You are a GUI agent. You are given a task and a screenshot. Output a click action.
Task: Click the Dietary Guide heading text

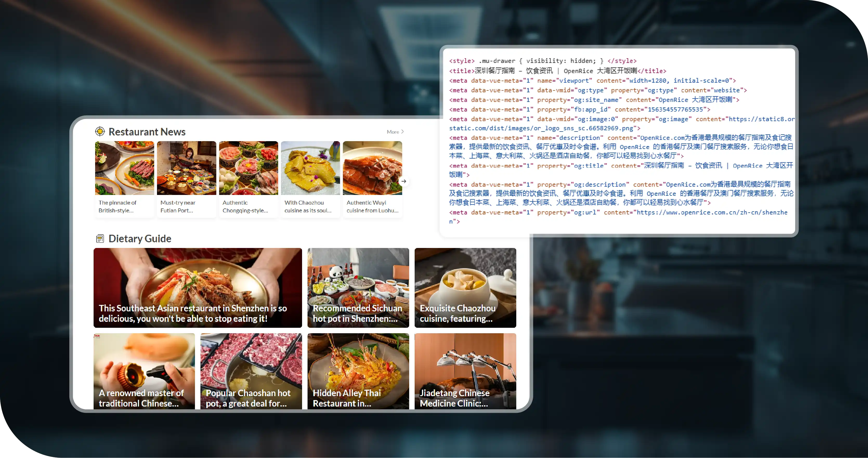140,239
